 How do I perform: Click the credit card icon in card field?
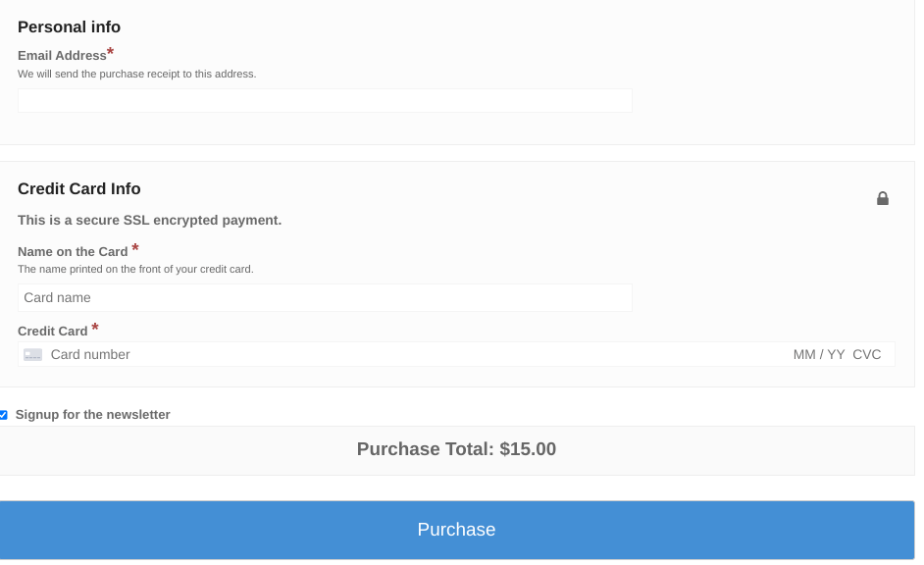pos(32,354)
